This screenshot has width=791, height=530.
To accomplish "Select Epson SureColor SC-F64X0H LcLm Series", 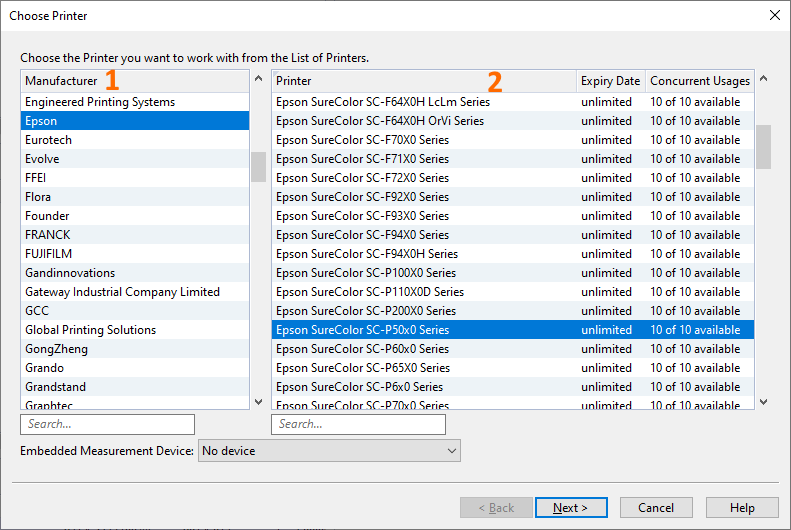I will (x=382, y=102).
